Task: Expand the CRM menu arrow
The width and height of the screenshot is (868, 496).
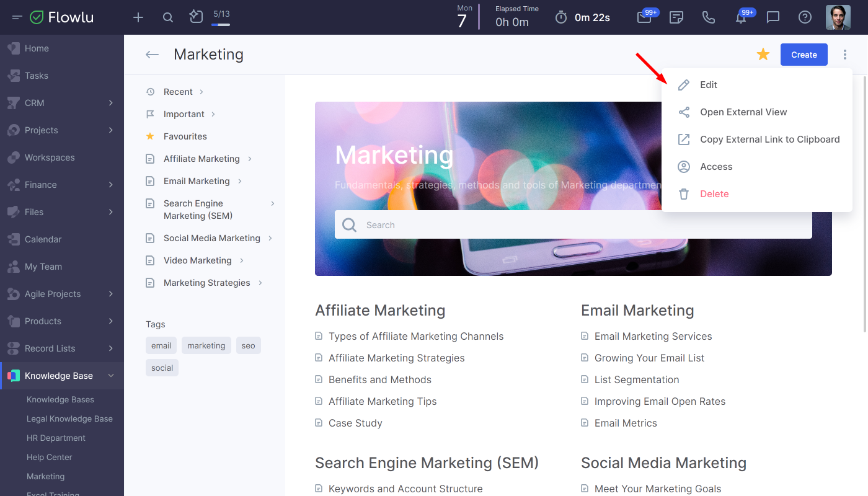Action: (x=111, y=103)
